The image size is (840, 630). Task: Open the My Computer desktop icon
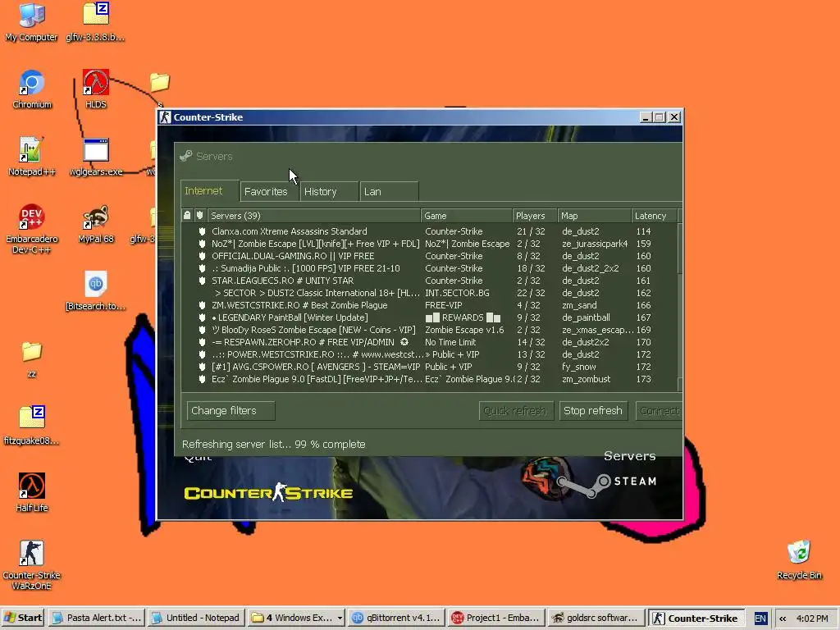[x=31, y=21]
